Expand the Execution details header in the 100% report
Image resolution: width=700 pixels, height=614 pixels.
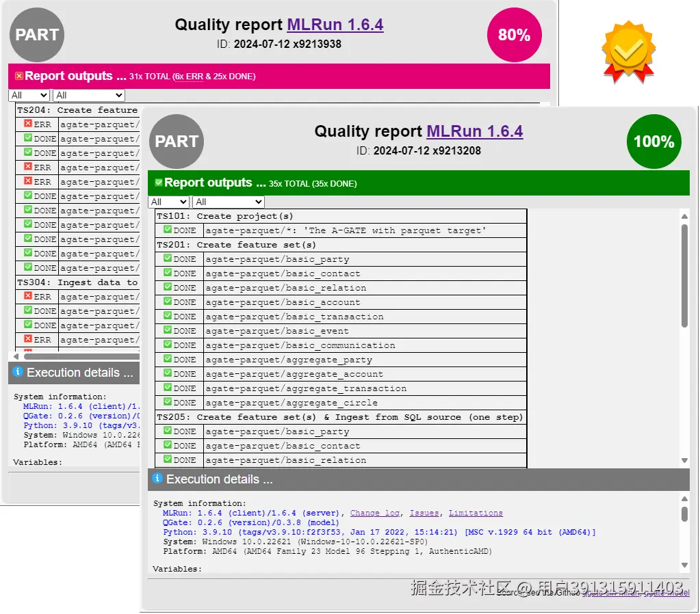click(418, 479)
